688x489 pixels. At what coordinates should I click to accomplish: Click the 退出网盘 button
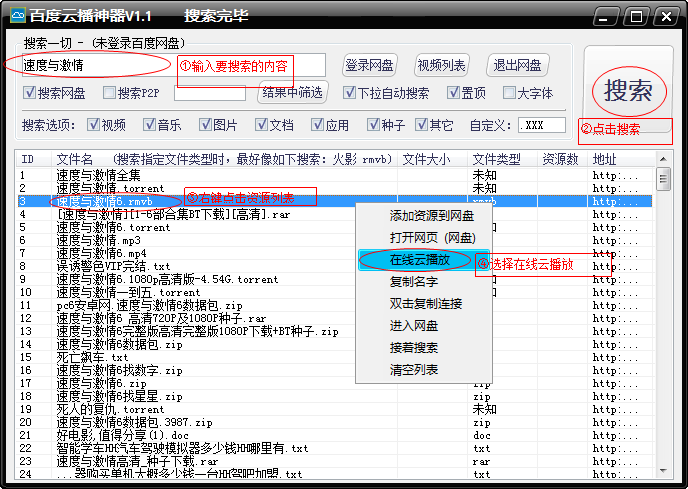(x=518, y=65)
